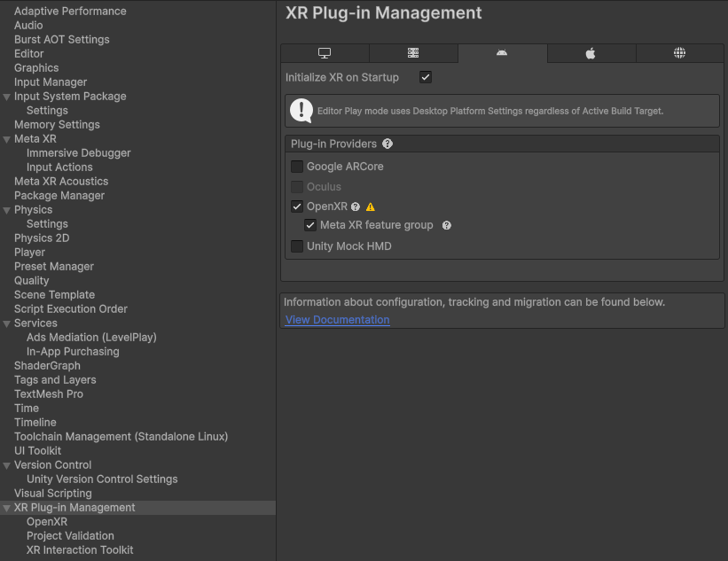Select Physics 2D
Screen dimensions: 728x561
click(42, 238)
